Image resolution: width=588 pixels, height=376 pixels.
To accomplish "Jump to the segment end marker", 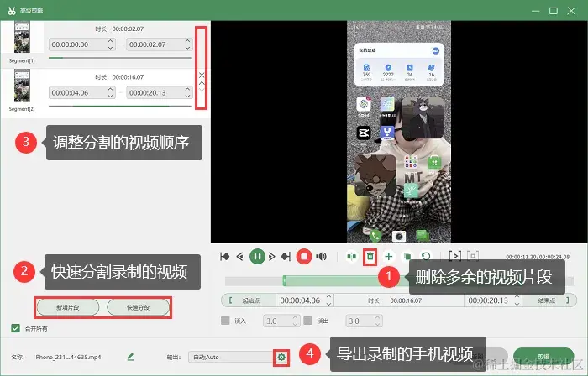I will (x=286, y=257).
